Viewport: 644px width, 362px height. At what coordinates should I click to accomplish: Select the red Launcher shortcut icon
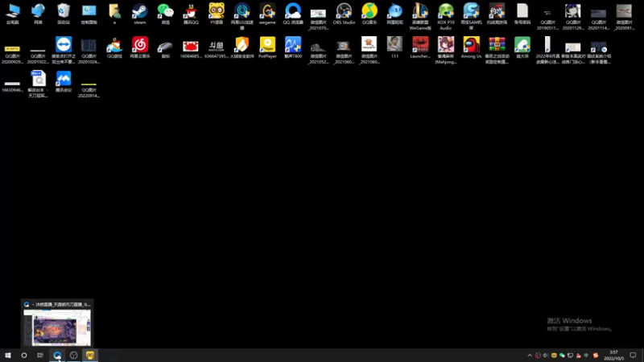tap(420, 47)
